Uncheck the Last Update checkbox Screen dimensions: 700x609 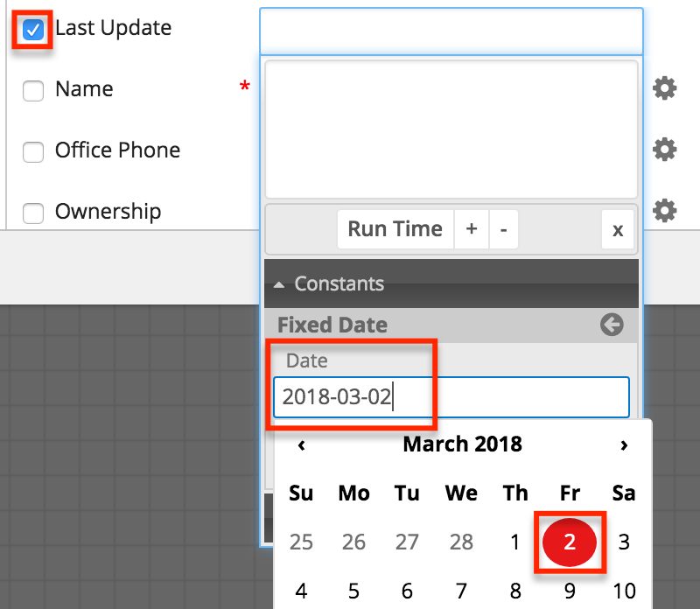[x=32, y=29]
